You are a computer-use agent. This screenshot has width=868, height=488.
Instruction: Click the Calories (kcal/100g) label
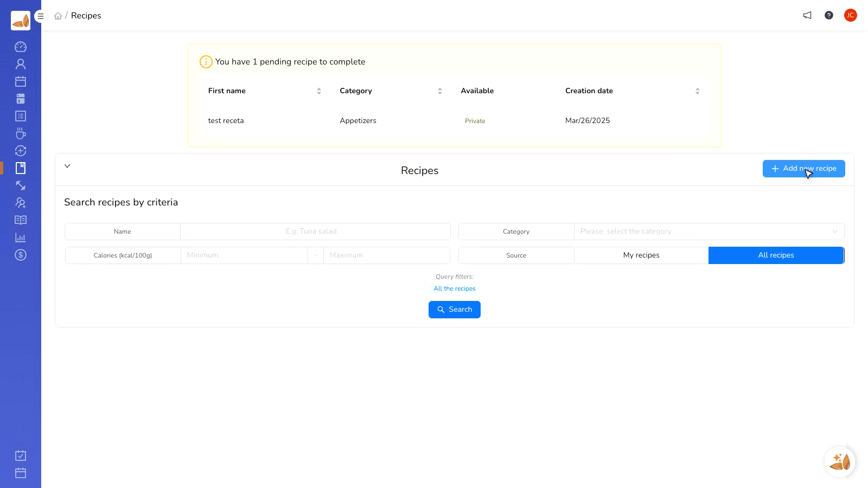[123, 255]
